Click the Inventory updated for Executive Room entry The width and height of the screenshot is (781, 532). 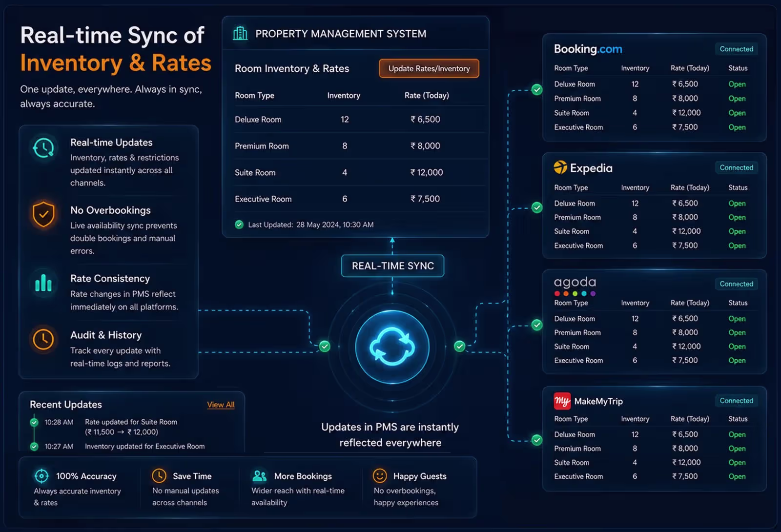144,447
